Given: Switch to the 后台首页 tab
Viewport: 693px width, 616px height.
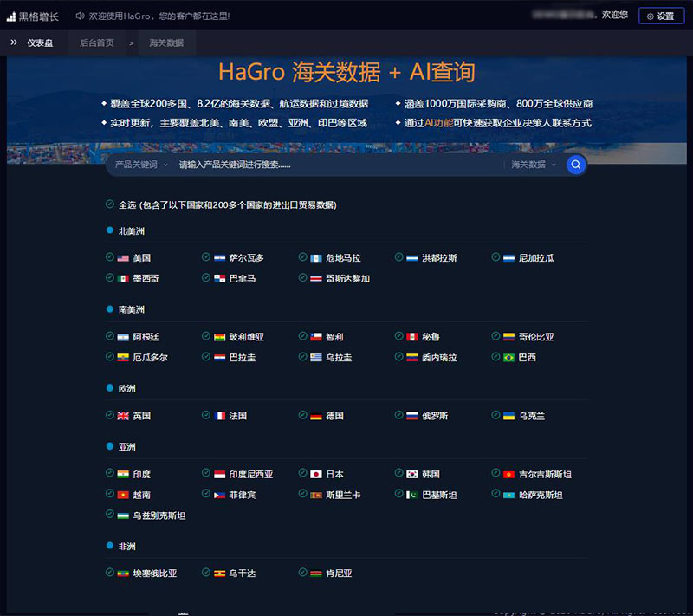Looking at the screenshot, I should tap(96, 42).
